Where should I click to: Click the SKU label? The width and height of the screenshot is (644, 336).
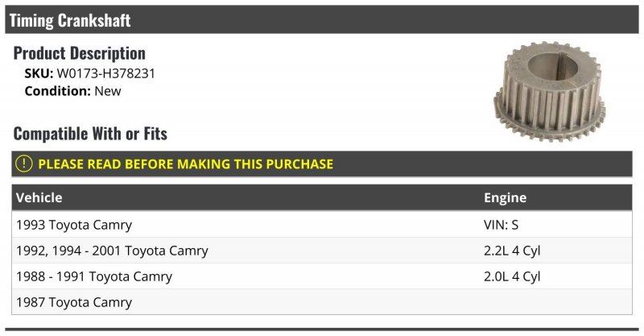point(39,73)
